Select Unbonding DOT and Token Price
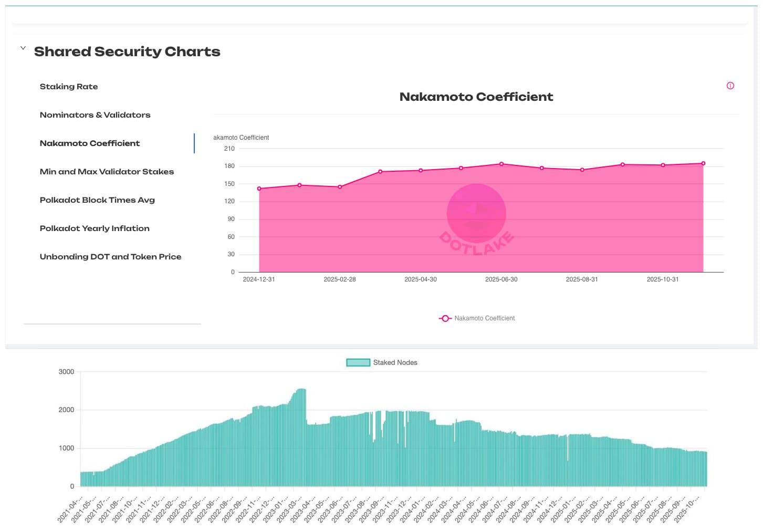The width and height of the screenshot is (763, 532). (x=110, y=257)
